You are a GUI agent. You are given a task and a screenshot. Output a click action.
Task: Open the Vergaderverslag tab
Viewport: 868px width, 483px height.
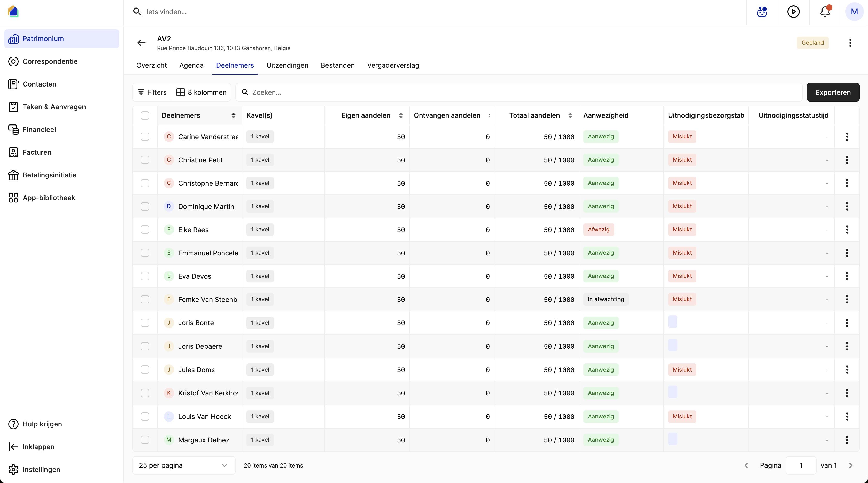(393, 65)
